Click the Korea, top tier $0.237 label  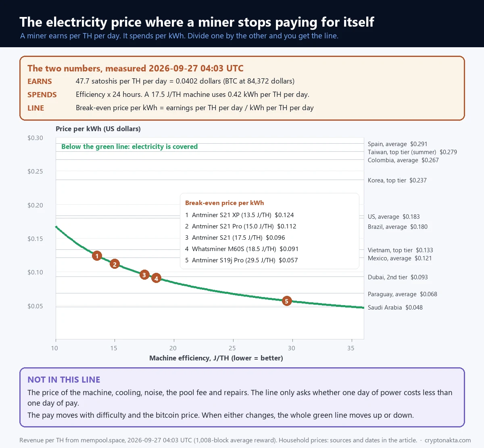click(397, 180)
